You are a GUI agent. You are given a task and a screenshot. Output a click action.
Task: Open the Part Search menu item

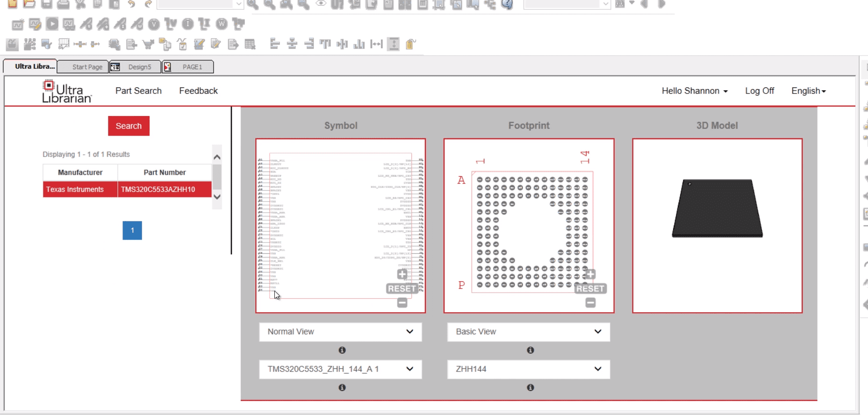pos(138,91)
